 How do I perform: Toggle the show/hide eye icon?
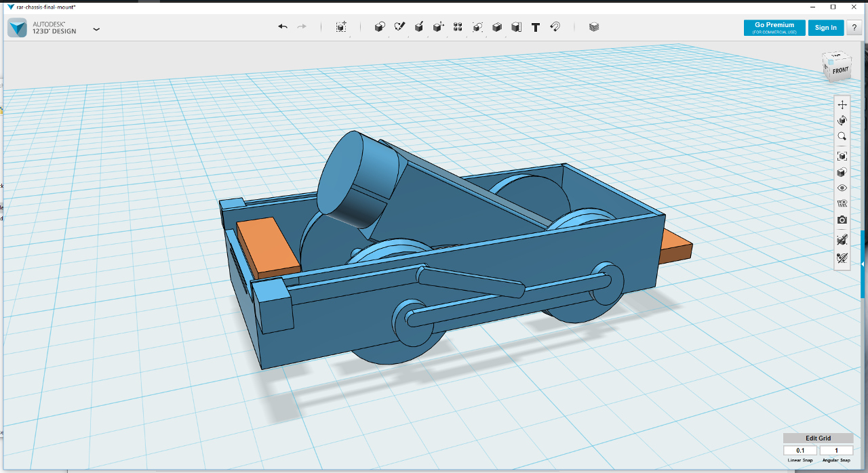coord(842,188)
